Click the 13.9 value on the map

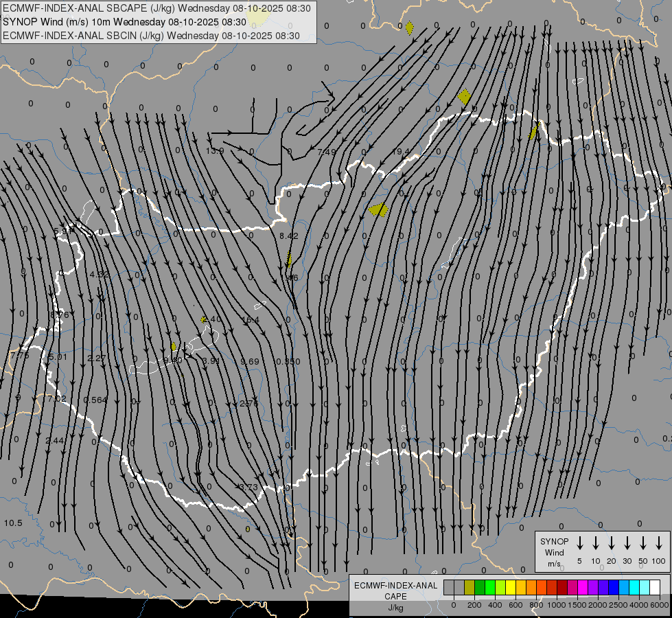215,151
